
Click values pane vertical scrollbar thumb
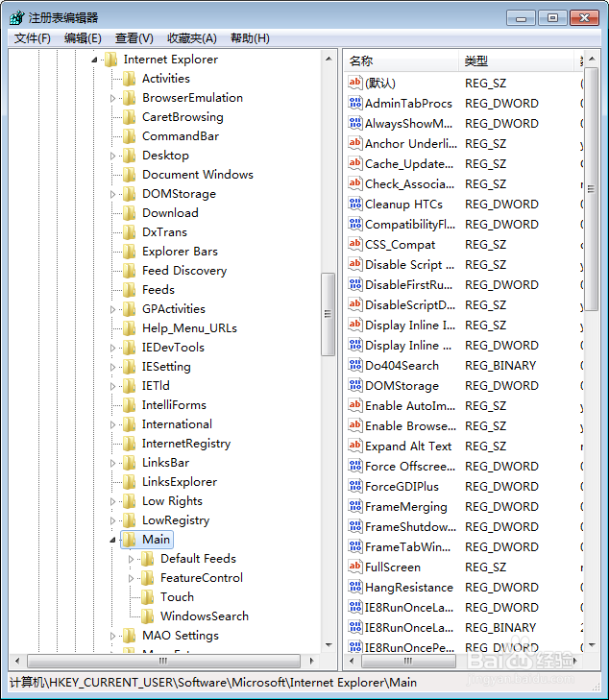591,189
